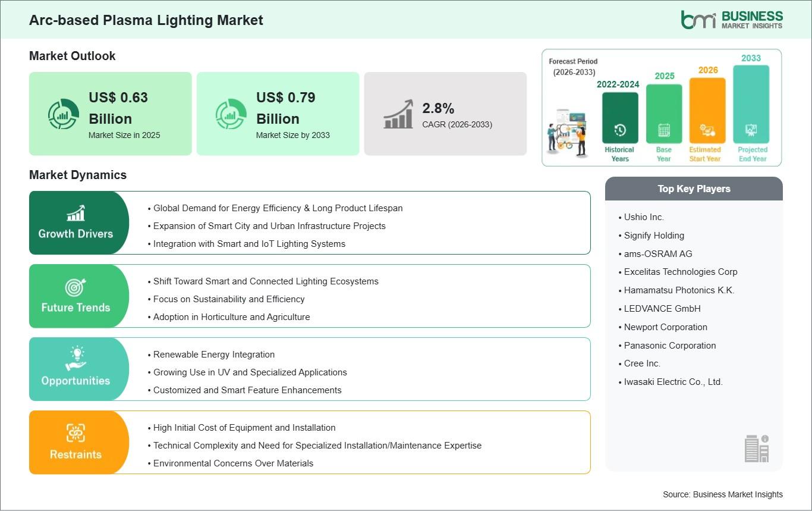Click the Top Key Players header
812x511 pixels.
point(694,189)
